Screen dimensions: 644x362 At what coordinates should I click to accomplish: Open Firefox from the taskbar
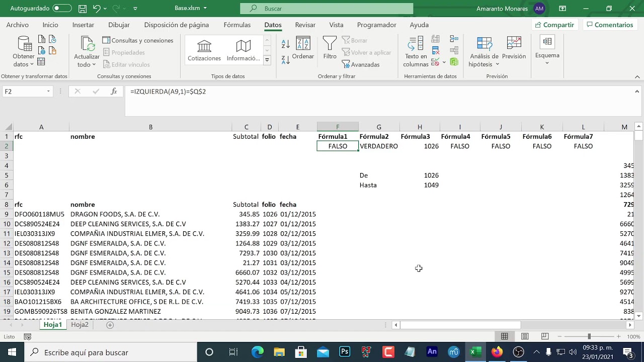click(497, 352)
